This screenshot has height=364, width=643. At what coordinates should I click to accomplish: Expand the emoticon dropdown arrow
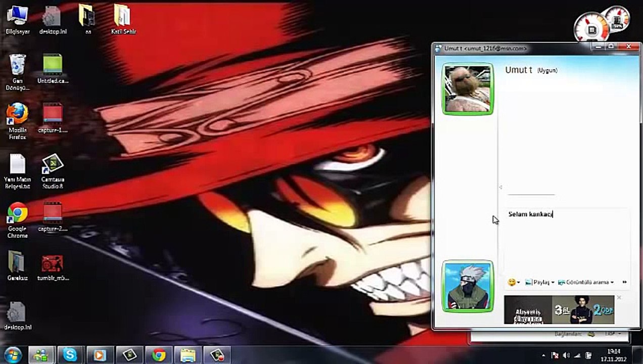point(519,283)
